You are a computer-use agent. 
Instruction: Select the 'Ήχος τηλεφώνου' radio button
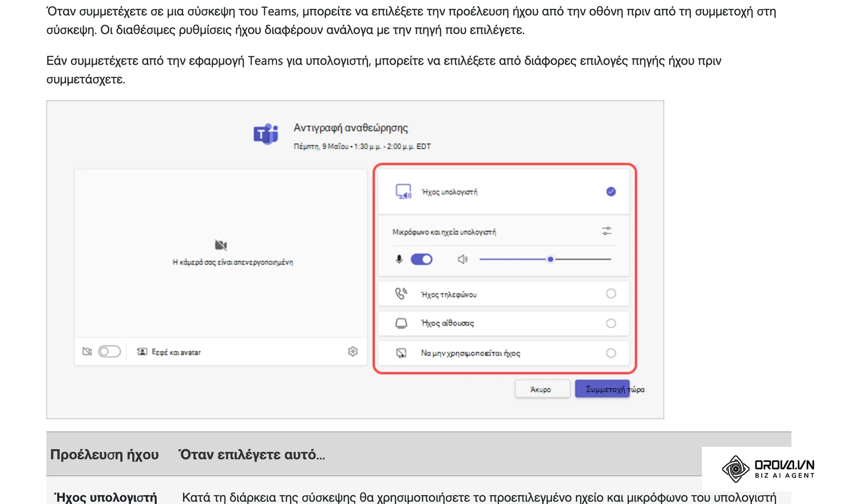coord(611,293)
